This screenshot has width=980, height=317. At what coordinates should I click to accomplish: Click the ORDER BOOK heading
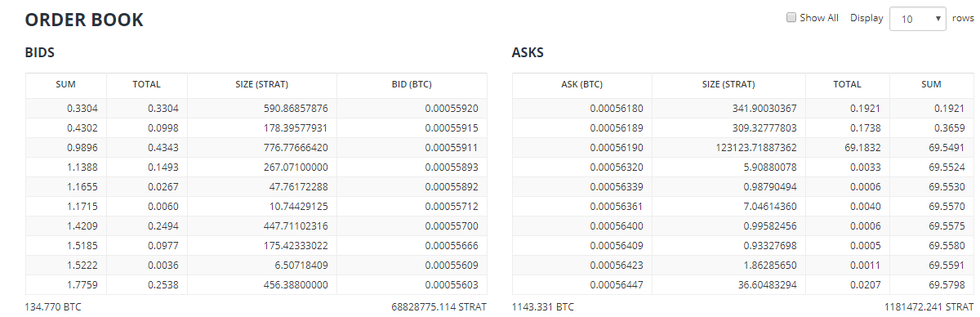85,20
